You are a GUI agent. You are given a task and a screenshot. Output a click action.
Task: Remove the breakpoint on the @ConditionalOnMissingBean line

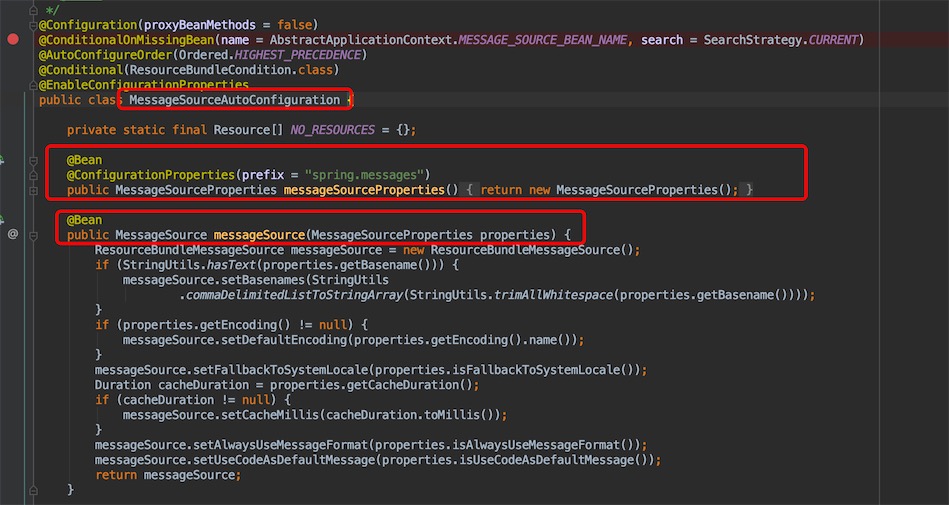point(13,40)
